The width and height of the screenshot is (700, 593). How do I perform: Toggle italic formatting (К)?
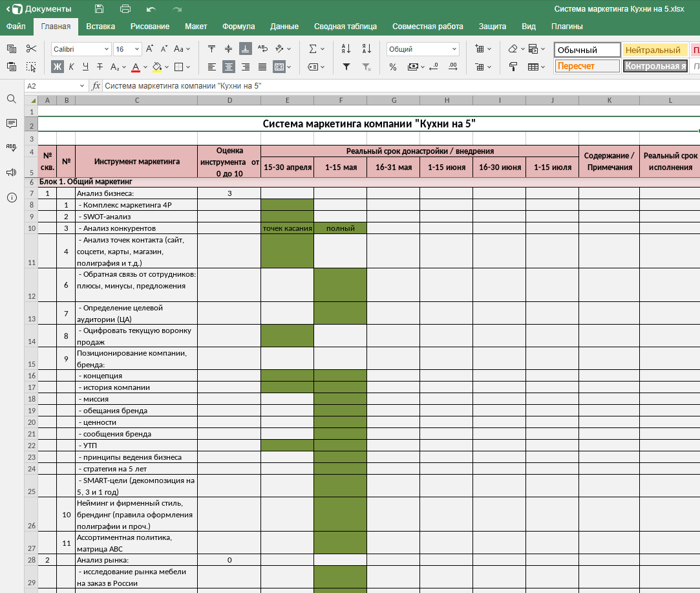tap(71, 67)
